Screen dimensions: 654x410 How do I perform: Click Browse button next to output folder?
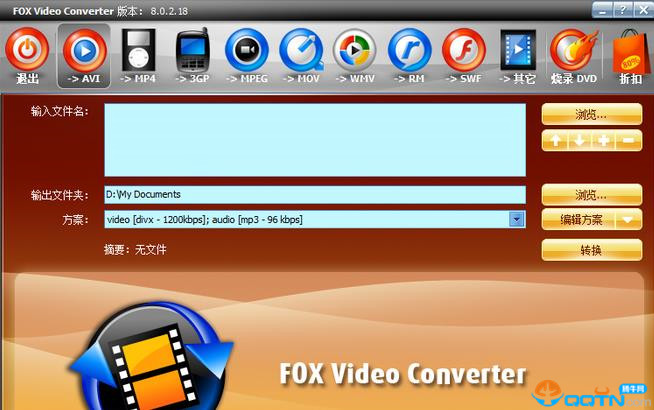coord(591,194)
